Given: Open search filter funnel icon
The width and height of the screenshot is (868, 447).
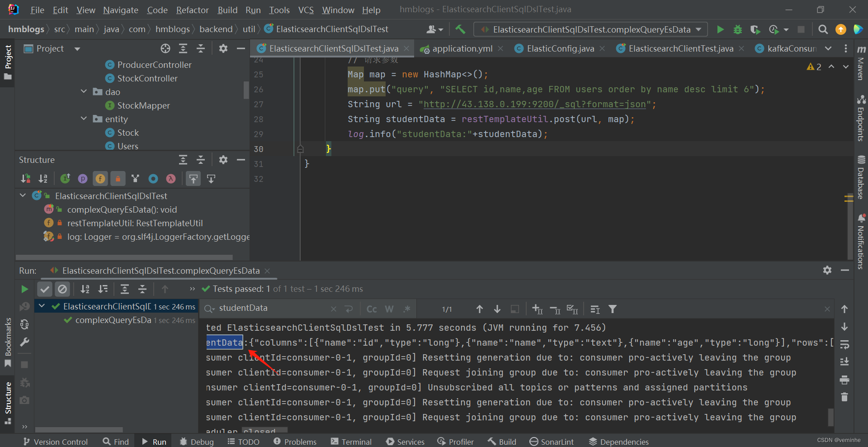Looking at the screenshot, I should pos(613,309).
